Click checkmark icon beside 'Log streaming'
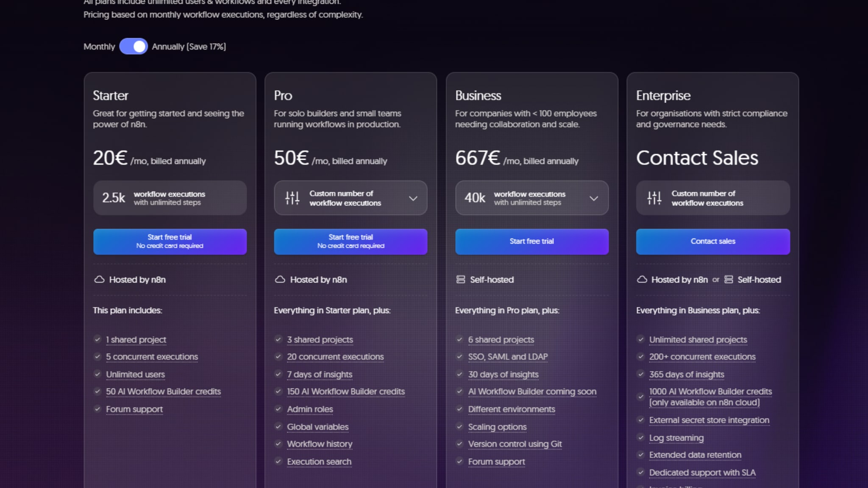Viewport: 868px width, 488px height. click(x=641, y=438)
